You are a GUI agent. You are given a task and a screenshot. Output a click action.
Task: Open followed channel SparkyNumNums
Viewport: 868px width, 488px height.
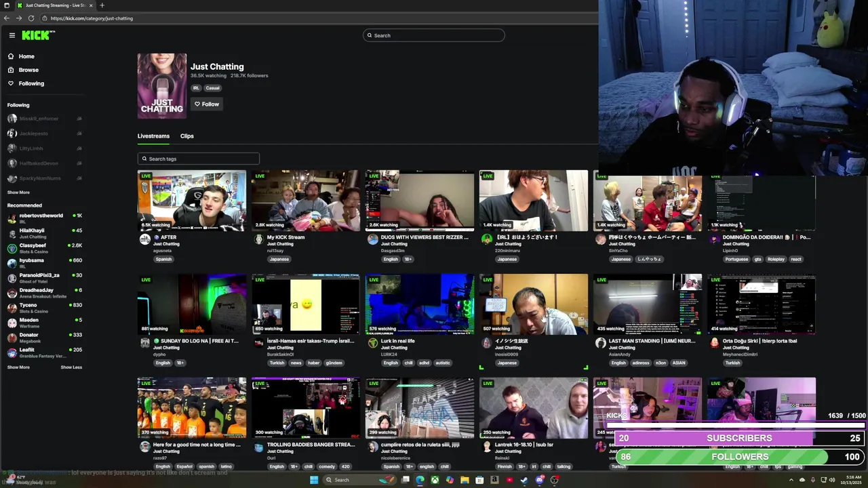[x=45, y=178]
